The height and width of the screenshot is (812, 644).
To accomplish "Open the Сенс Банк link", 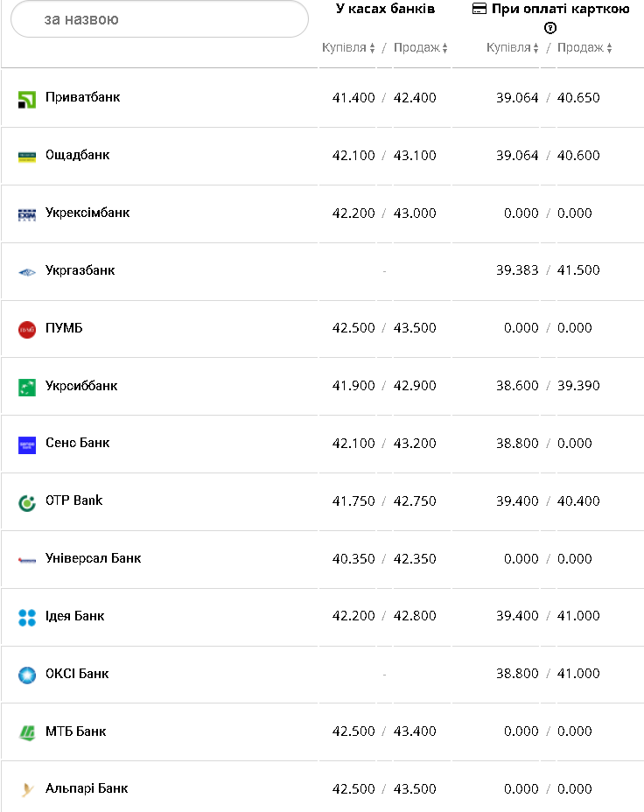I will click(x=77, y=443).
